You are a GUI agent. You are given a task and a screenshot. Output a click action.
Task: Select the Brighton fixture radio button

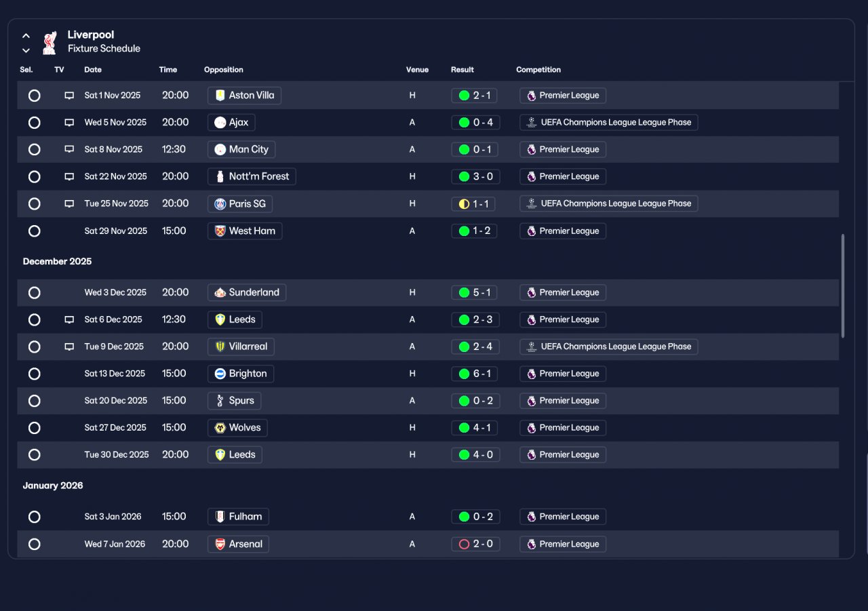(x=35, y=374)
